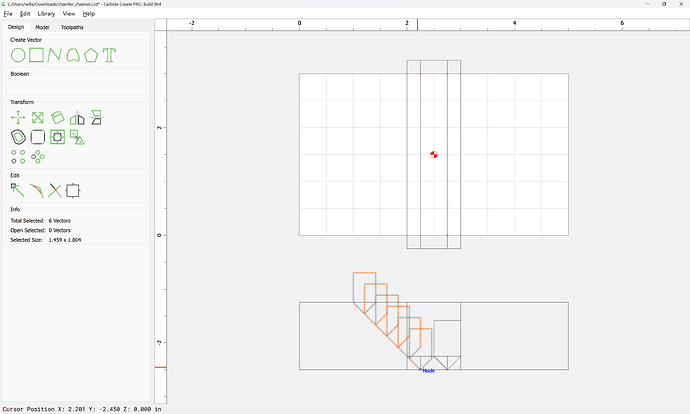
Task: Switch to the Toolpaths tab
Action: coord(73,27)
